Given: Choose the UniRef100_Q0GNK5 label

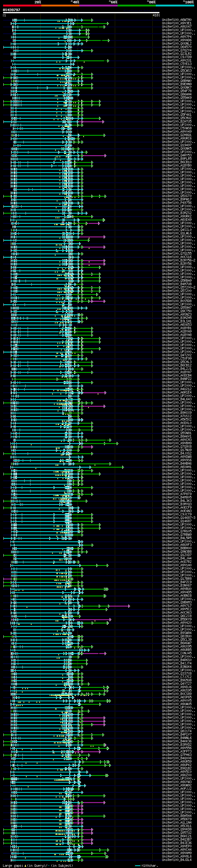Looking at the screenshot, I should [x=177, y=149].
